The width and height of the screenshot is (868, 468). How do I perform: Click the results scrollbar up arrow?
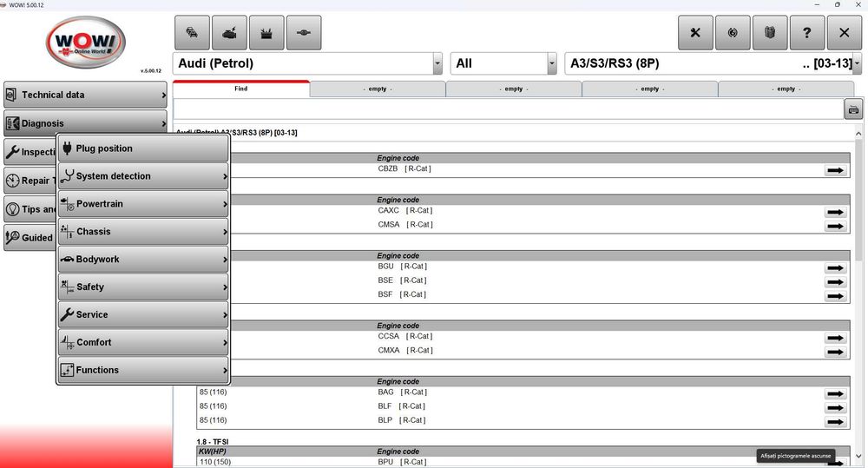pos(858,134)
